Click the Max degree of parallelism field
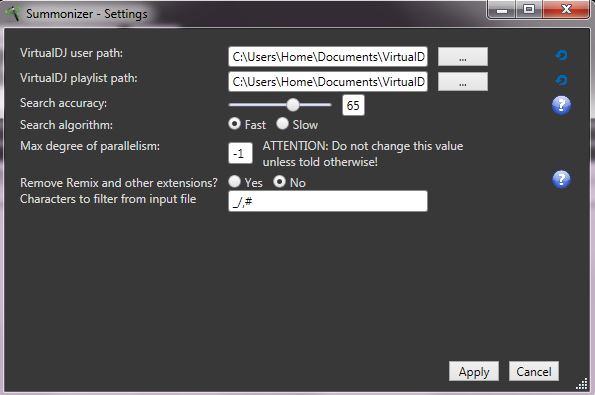Viewport: 595px width, 395px height. pos(240,153)
